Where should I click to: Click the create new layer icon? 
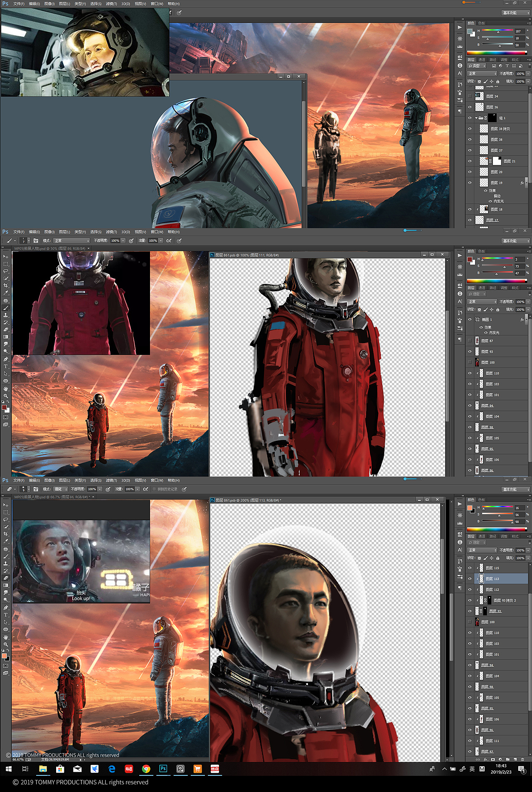click(515, 759)
